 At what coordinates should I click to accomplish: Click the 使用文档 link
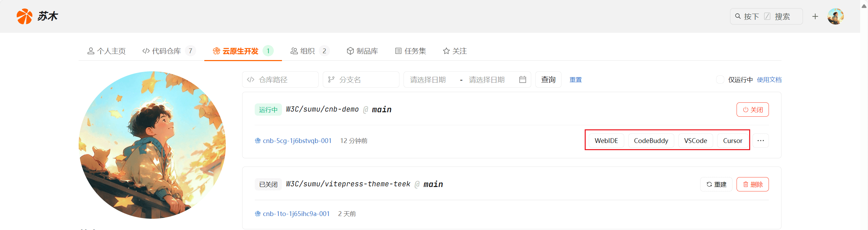(769, 80)
